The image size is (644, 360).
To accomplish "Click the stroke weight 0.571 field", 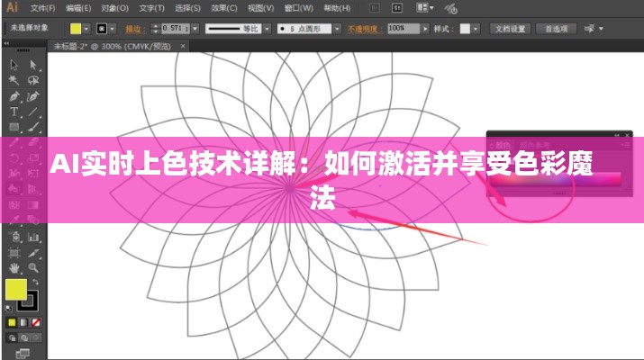I will (x=176, y=28).
